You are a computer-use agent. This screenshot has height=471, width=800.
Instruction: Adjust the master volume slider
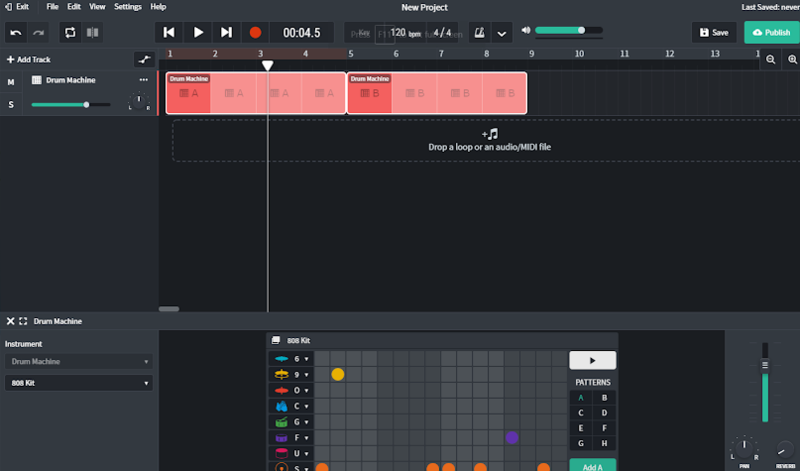(x=580, y=30)
